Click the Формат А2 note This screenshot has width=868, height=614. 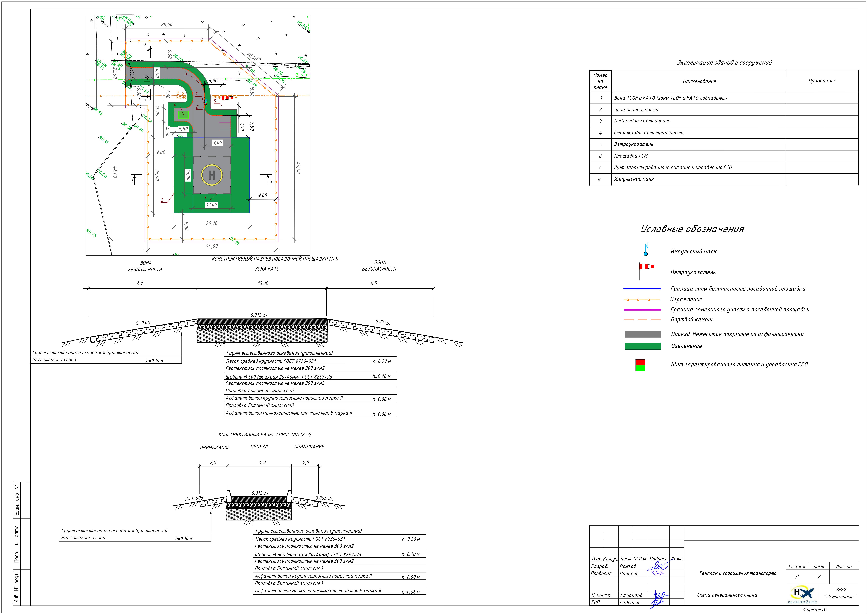point(815,609)
